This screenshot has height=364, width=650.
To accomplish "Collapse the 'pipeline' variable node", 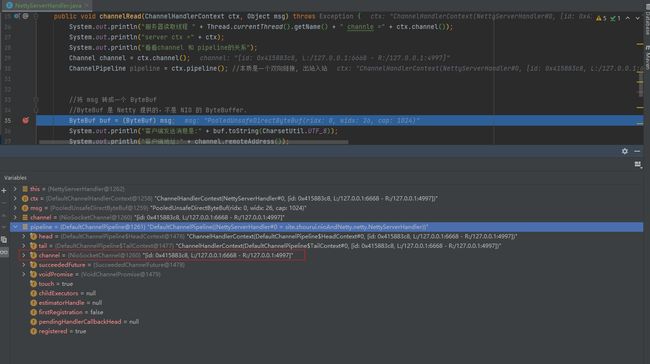I will tap(15, 227).
